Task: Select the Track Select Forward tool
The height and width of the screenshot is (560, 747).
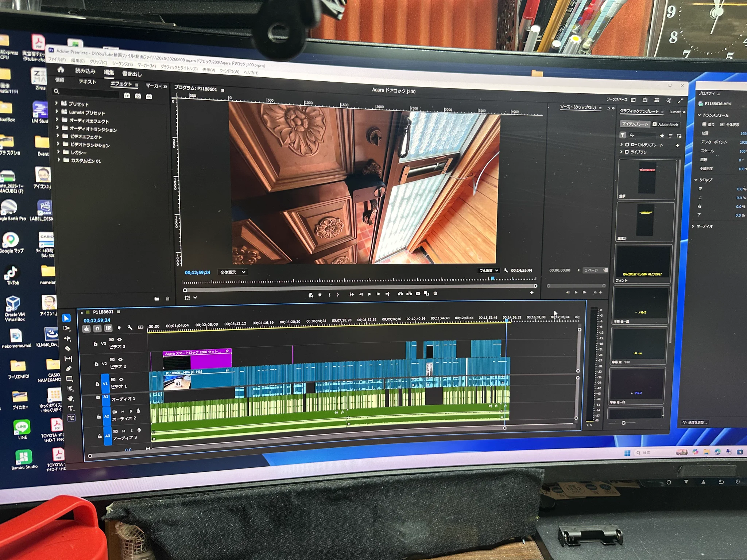Action: (67, 328)
